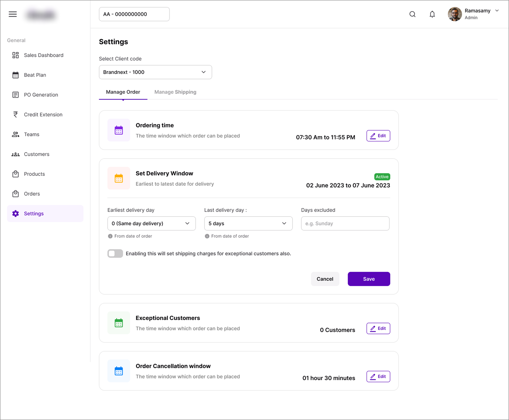This screenshot has width=509, height=420.
Task: Click the Settings gear icon
Action: [x=15, y=214]
